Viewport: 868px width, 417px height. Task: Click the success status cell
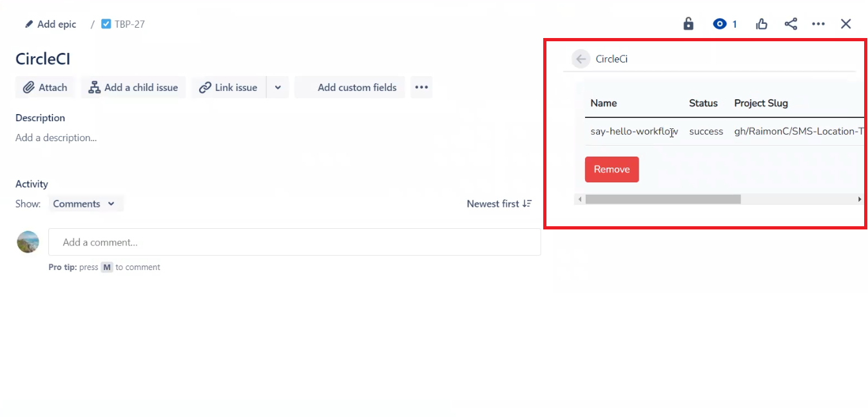(x=706, y=131)
